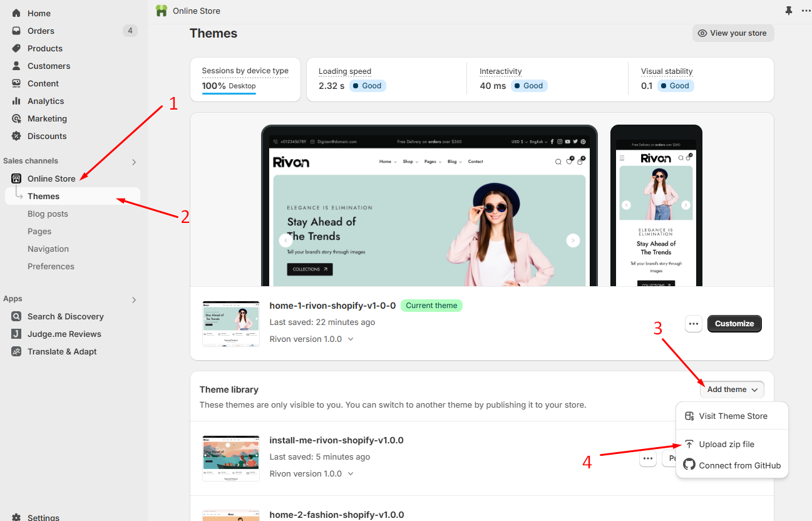Screen dimensions: 812x521
Task: Click Visual stability Good badge
Action: (675, 86)
